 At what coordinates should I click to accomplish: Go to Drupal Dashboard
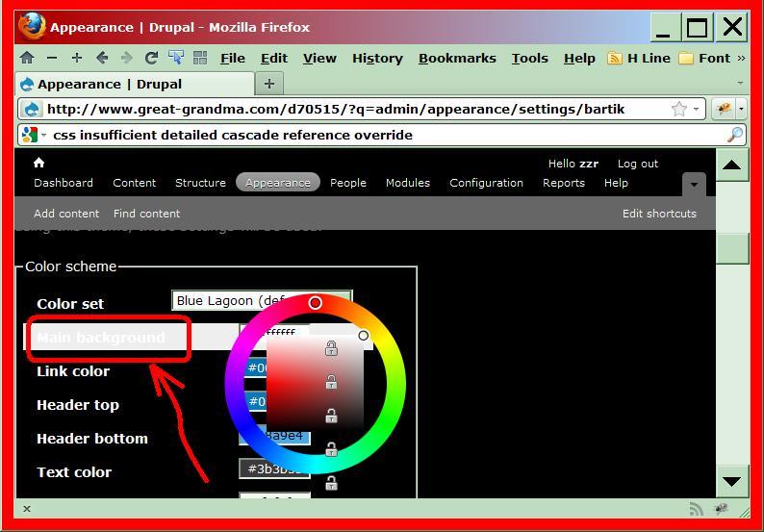click(64, 183)
